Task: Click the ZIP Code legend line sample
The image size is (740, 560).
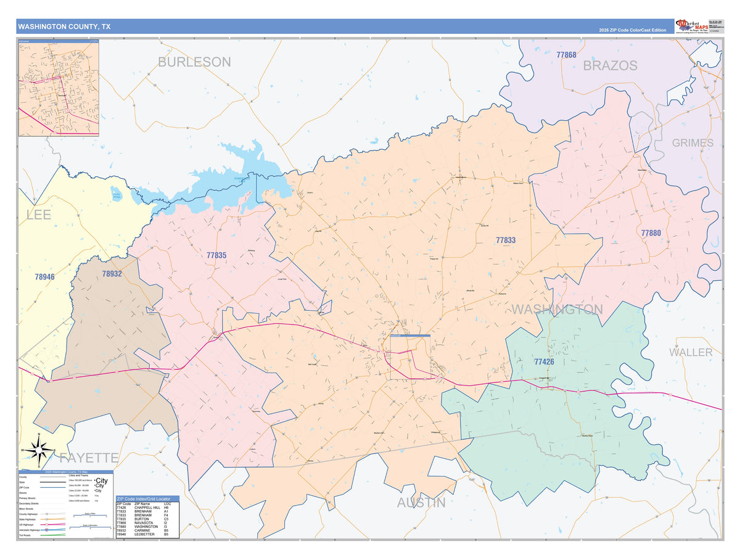Action: pos(53,487)
